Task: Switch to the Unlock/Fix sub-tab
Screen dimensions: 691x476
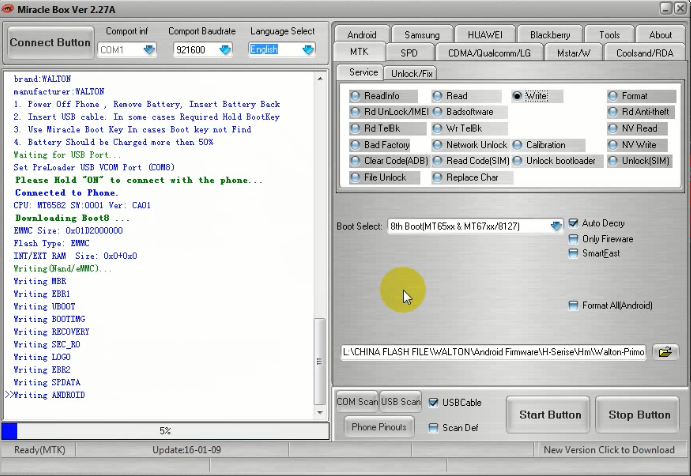Action: click(x=411, y=73)
